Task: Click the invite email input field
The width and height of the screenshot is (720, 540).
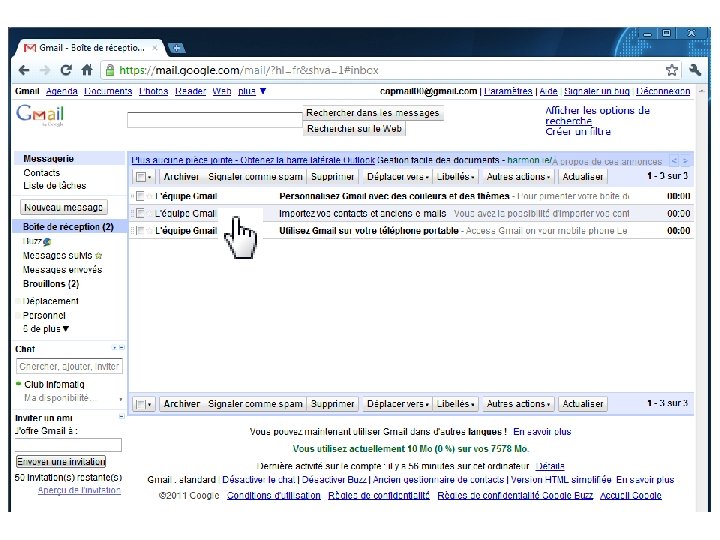Action: 68,444
